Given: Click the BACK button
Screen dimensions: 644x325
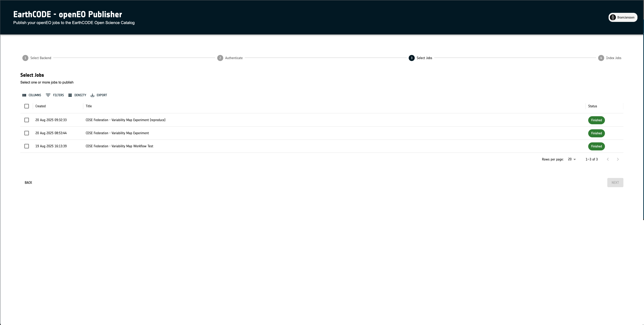Looking at the screenshot, I should 28,182.
